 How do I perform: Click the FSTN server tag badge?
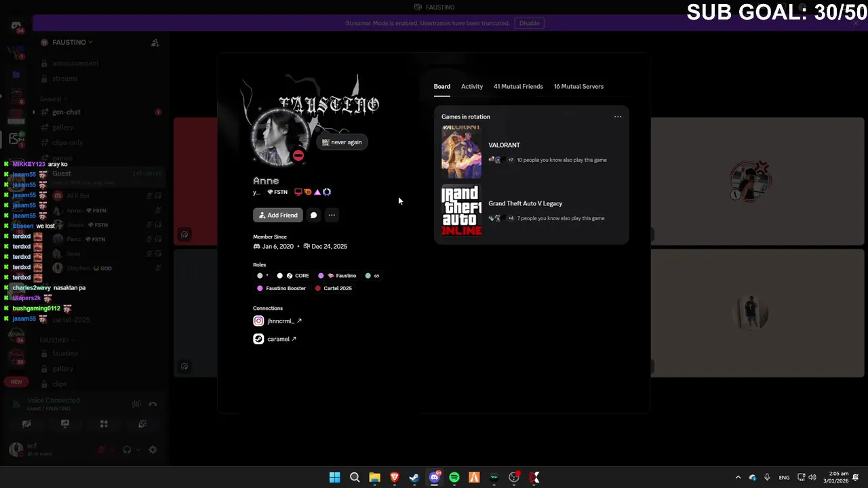(277, 192)
